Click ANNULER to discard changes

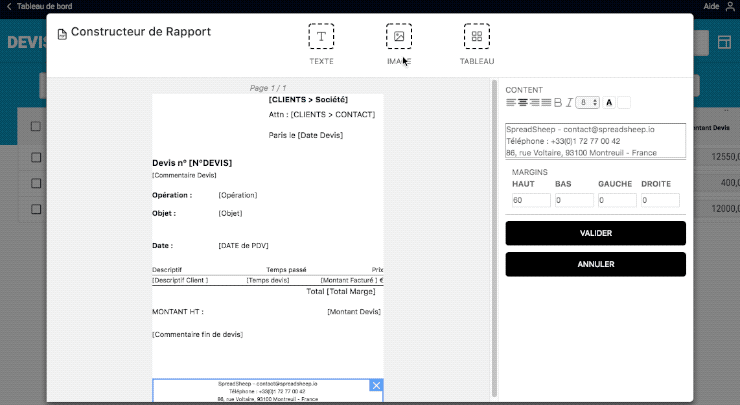pos(596,264)
